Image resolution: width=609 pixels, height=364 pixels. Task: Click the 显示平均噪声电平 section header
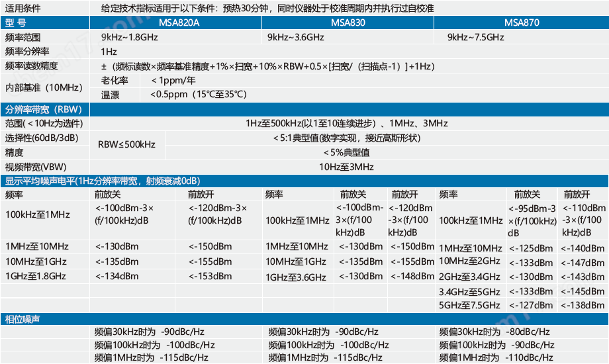103,181
